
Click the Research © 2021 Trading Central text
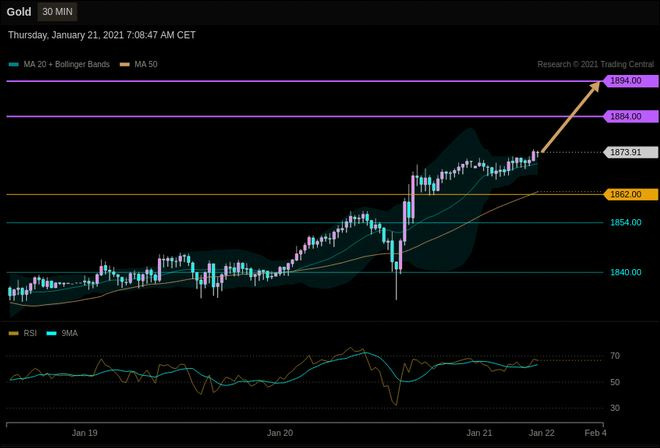click(596, 64)
